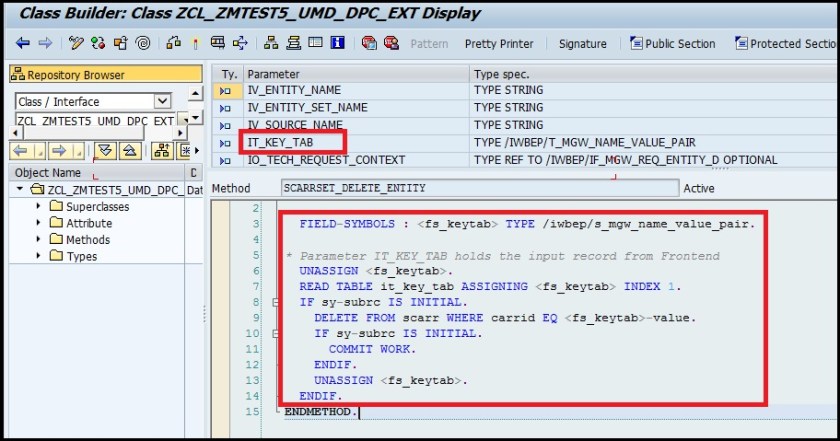
Task: Click the Method name field SCARRSET_DELETE_ENTITY
Action: pos(480,188)
